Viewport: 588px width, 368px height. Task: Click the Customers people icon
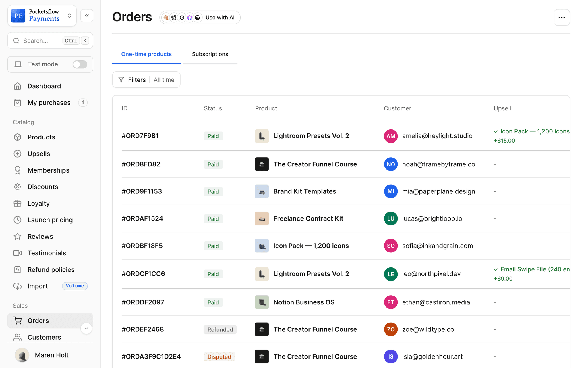click(18, 337)
